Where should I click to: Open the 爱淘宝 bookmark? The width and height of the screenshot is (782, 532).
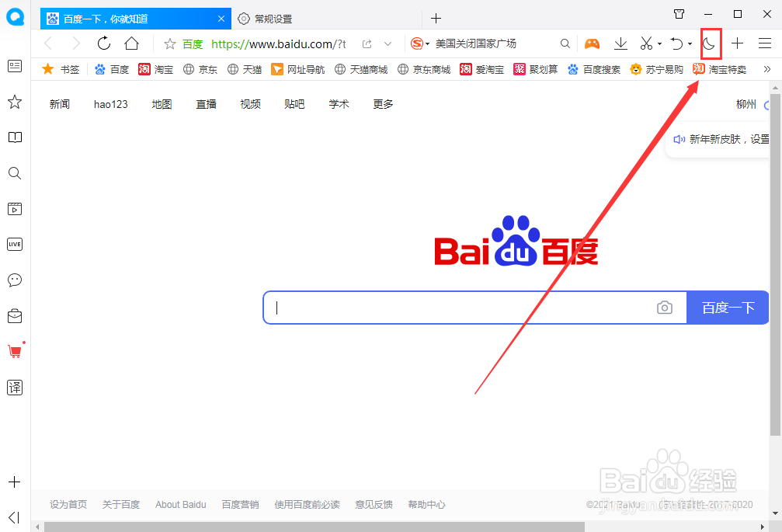[x=481, y=69]
